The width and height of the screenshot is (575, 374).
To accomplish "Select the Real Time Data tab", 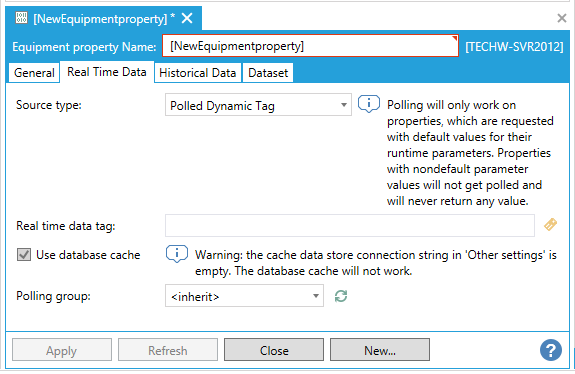I will pos(107,72).
